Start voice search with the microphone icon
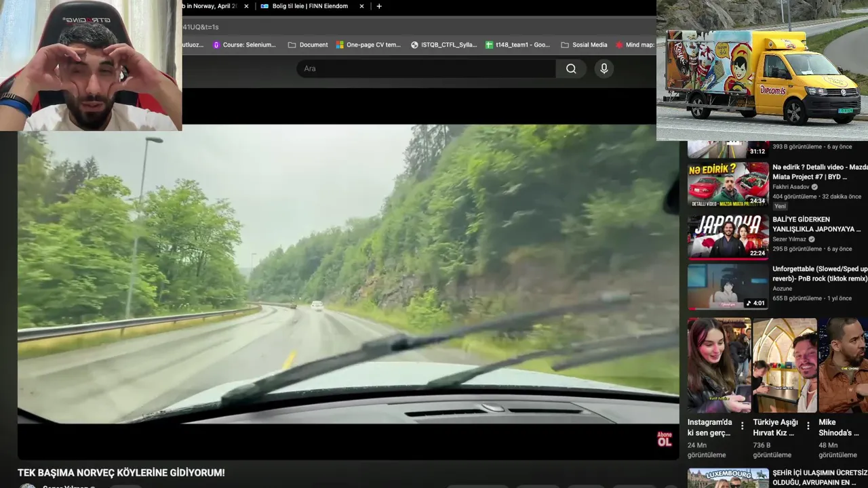The width and height of the screenshot is (868, 488). 604,68
